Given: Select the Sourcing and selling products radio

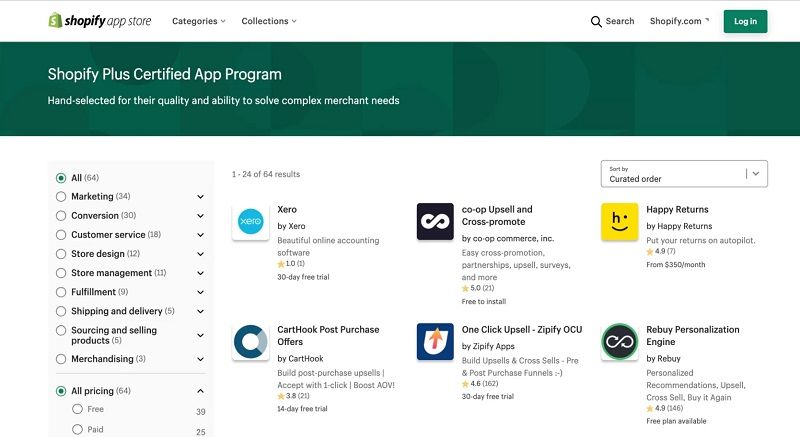Looking at the screenshot, I should click(61, 330).
